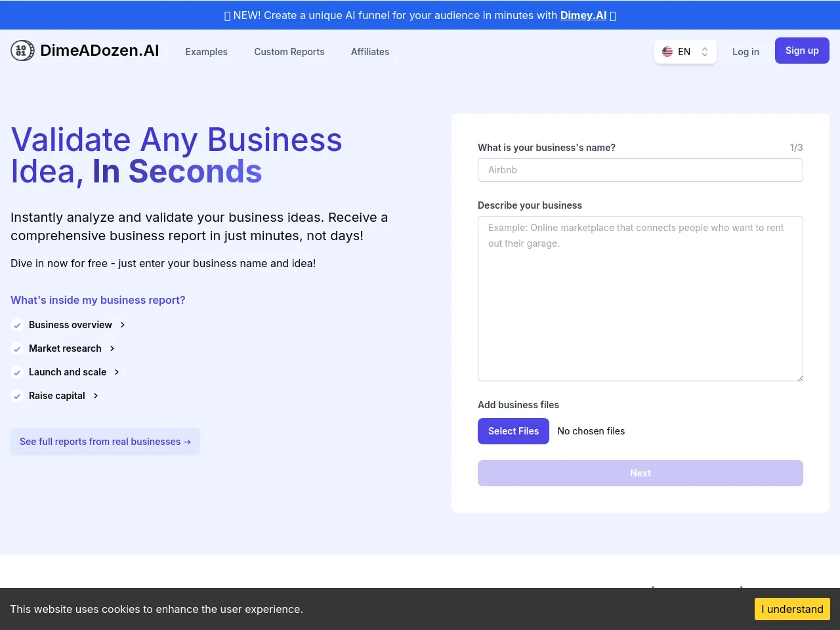Open the Affiliates navigation item
The height and width of the screenshot is (630, 840).
tap(370, 52)
